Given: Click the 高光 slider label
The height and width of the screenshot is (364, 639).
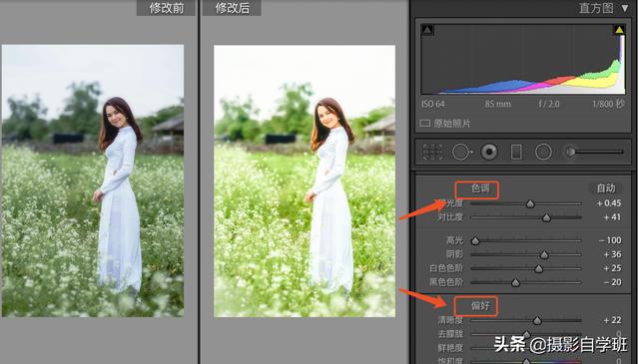Looking at the screenshot, I should pos(454,240).
